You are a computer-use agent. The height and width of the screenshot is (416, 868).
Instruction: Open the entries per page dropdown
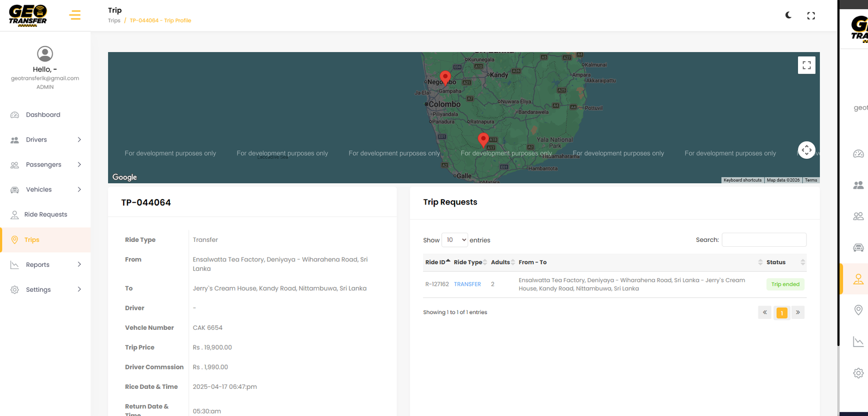click(x=455, y=240)
